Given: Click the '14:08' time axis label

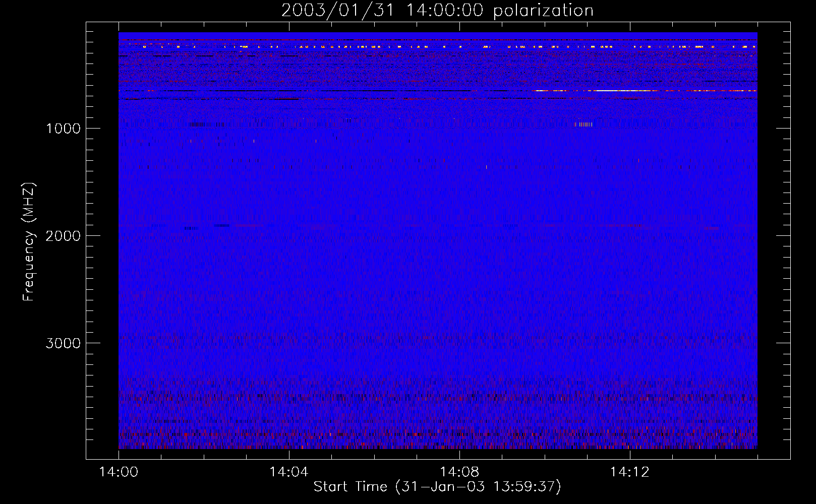Looking at the screenshot, I should 459,472.
